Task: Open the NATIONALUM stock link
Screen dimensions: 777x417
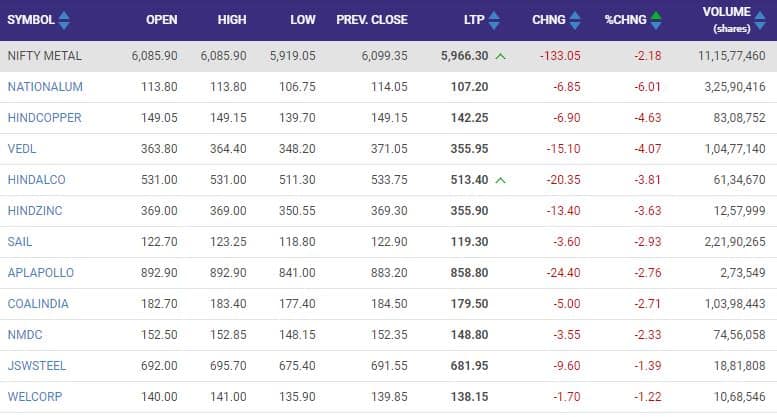Action: click(x=45, y=87)
